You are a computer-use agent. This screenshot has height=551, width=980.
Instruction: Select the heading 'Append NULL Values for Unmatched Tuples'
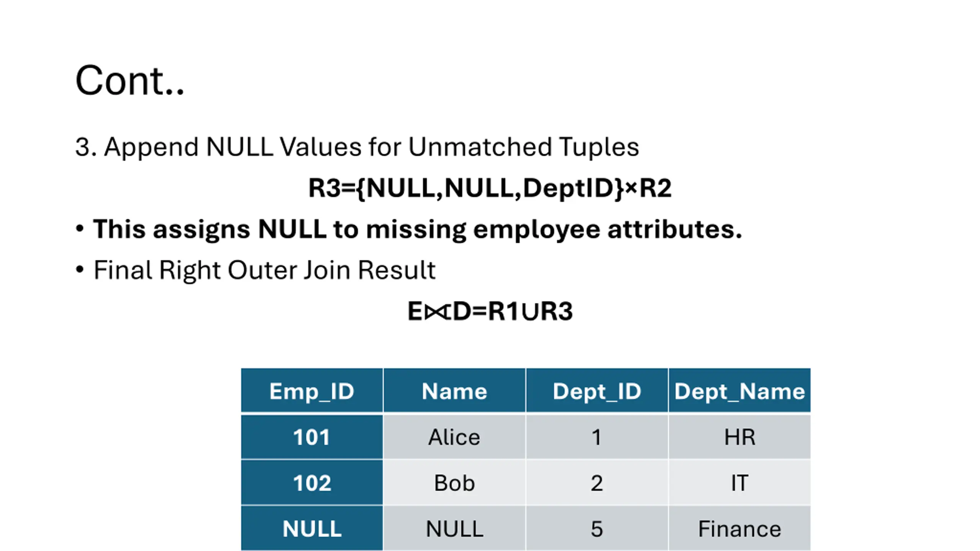[371, 147]
